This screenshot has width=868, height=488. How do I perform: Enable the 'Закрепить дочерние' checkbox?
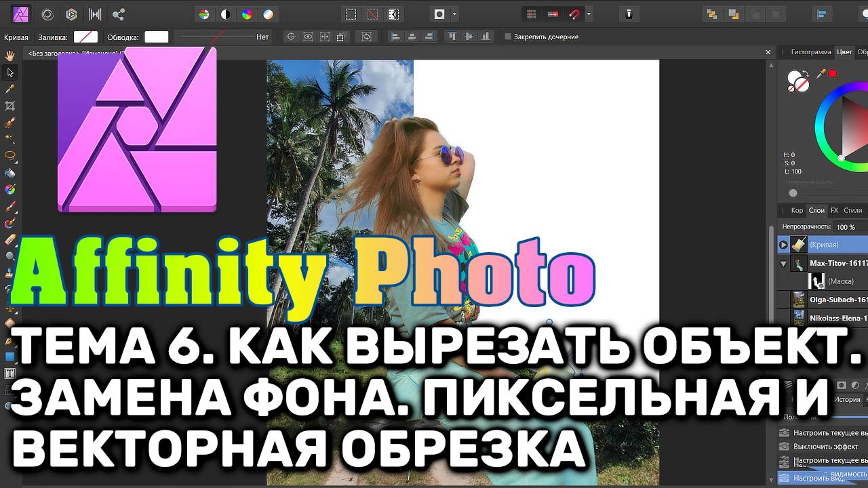pyautogui.click(x=508, y=37)
